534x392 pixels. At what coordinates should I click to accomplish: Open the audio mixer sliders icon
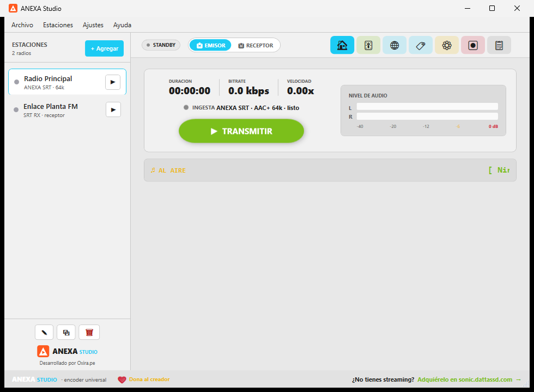click(x=368, y=45)
